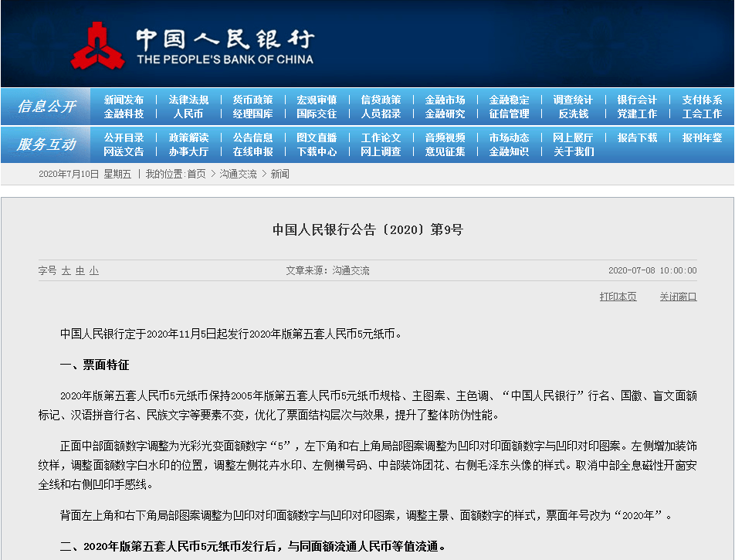Click the date 2020年7月10日 星期五

[x=85, y=174]
